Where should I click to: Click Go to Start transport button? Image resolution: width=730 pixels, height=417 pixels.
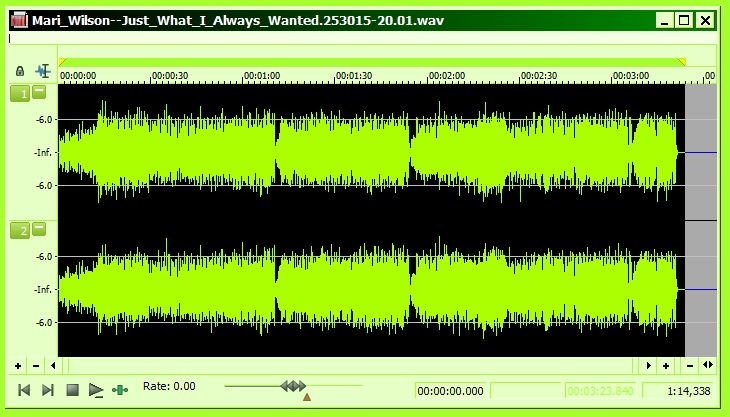24,390
